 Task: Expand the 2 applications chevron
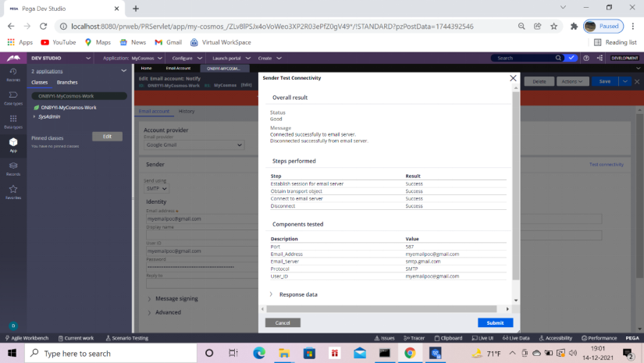[123, 71]
